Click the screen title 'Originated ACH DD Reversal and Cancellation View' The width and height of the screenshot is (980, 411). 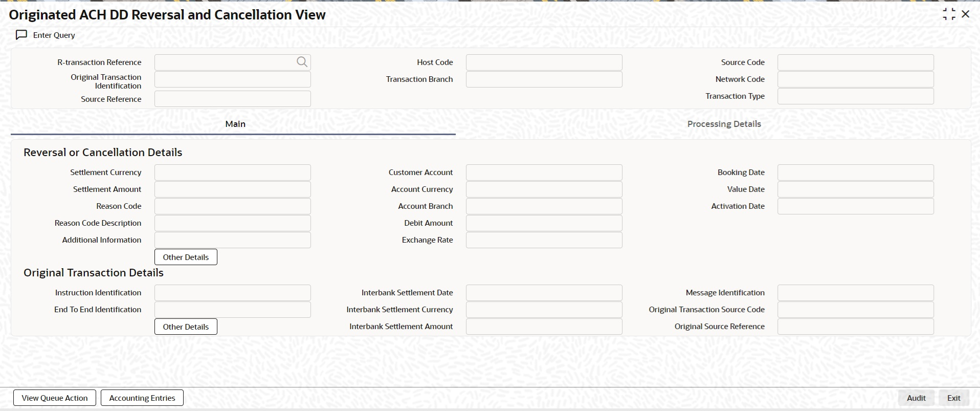pos(167,15)
